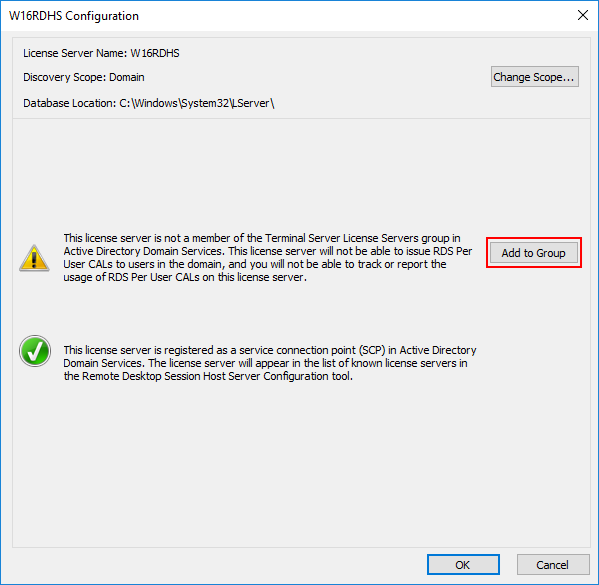Add the license server to the group
Viewport: 599px width, 585px height.
click(534, 253)
